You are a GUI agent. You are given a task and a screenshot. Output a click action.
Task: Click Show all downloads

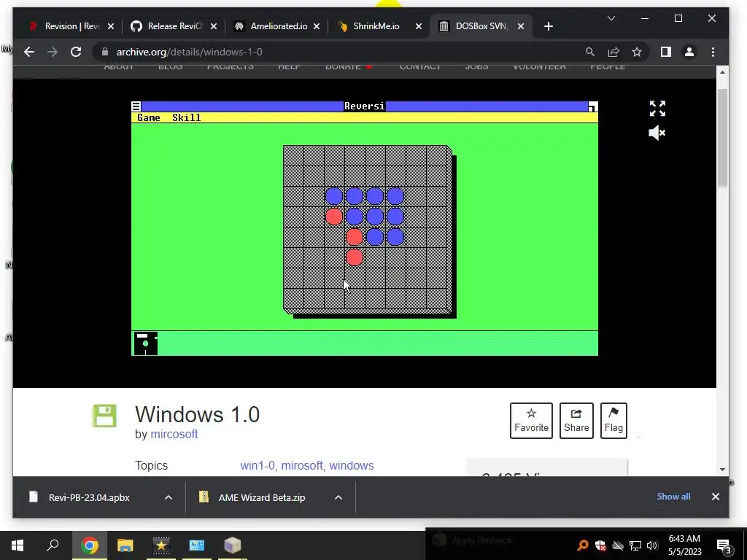[x=673, y=496]
